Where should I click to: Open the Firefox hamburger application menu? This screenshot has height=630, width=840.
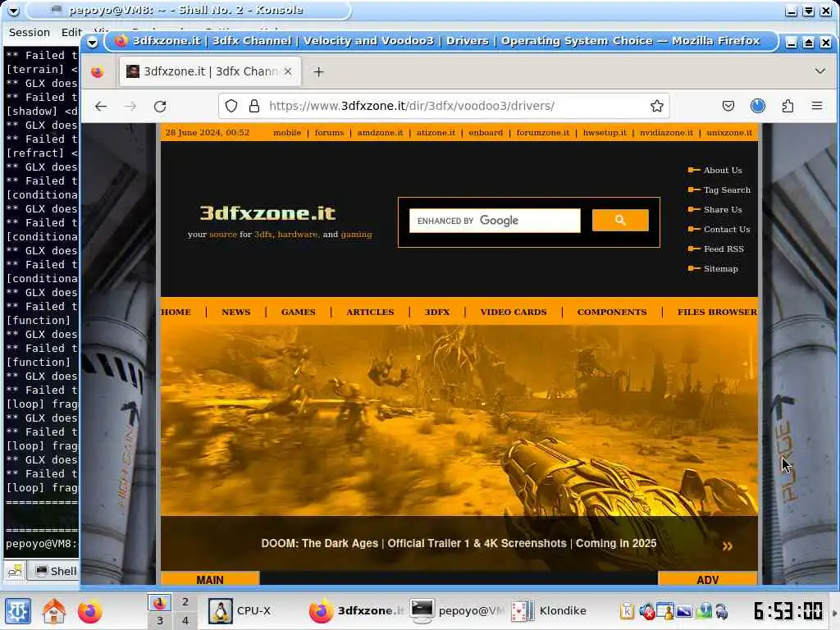coord(817,106)
